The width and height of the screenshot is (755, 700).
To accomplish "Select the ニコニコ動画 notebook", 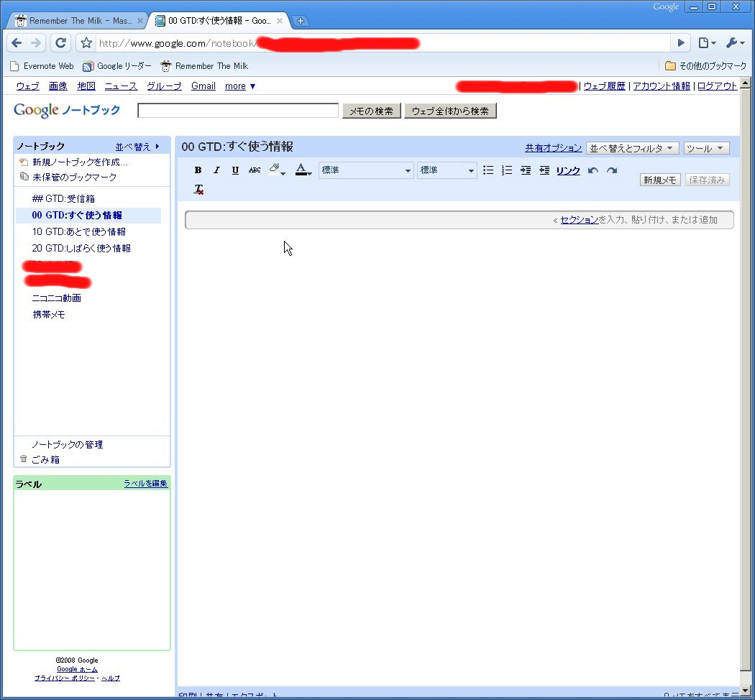I will click(x=56, y=298).
